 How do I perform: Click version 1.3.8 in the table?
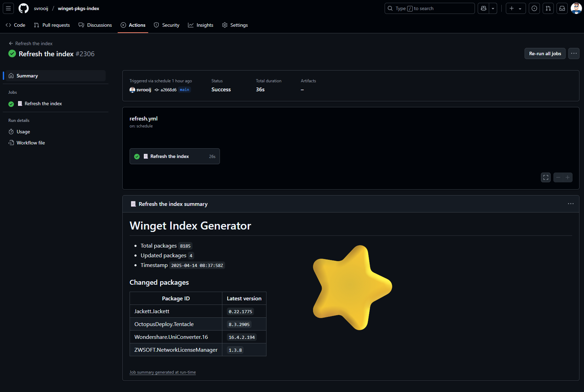click(x=235, y=350)
